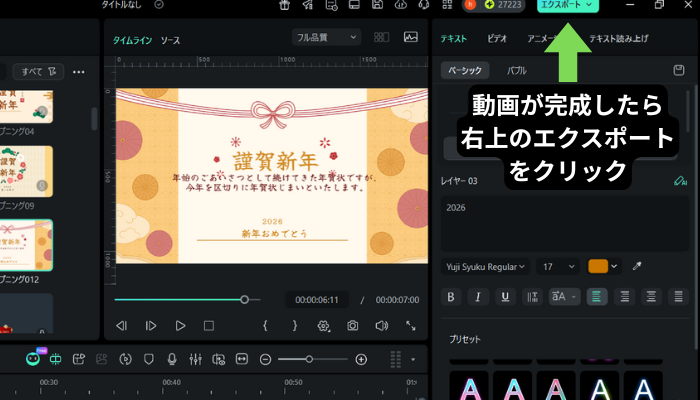700x400 pixels.
Task: Click the timeline shield marker icon
Action: (149, 359)
